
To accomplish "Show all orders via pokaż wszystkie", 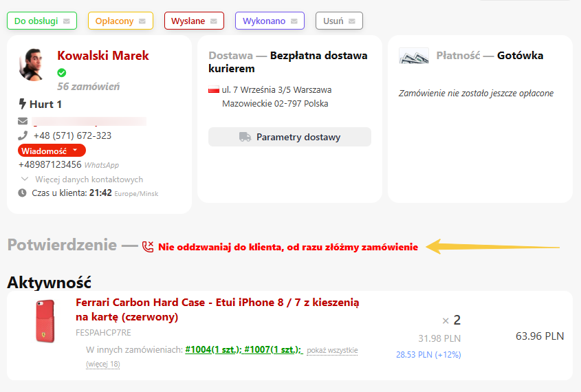I will pos(332,350).
